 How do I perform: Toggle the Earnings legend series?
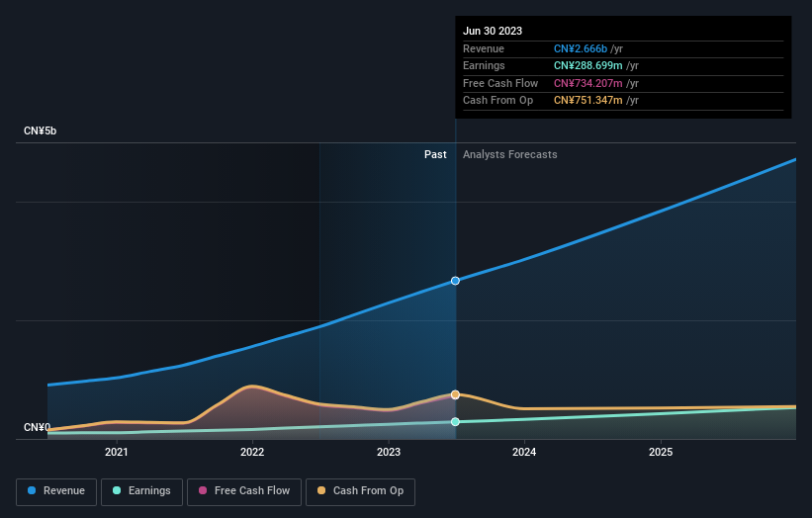pos(141,491)
